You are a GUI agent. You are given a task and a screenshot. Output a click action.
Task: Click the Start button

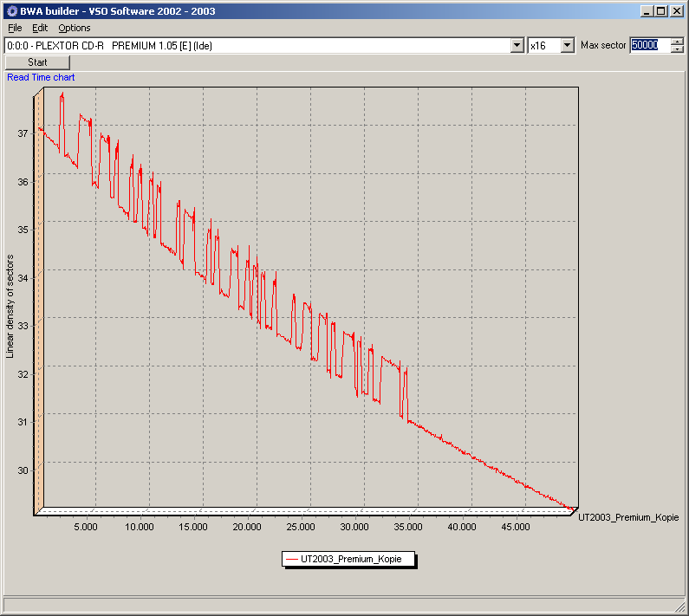tap(37, 62)
